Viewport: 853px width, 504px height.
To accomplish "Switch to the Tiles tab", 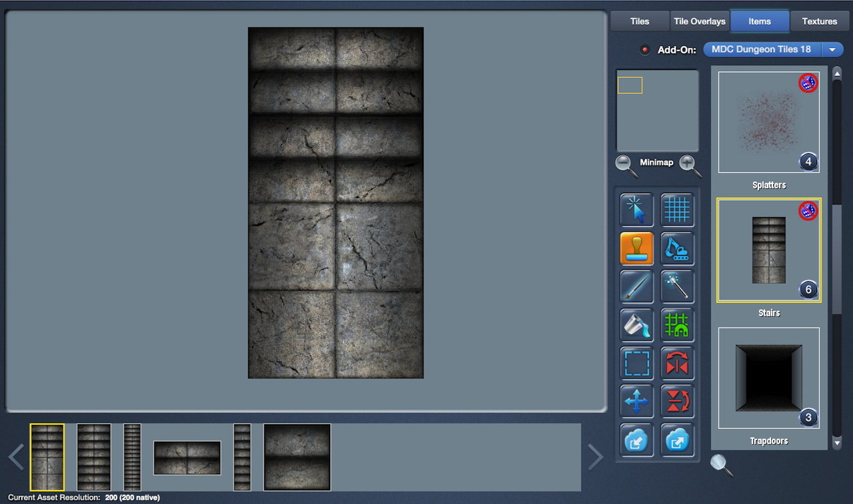I will coord(640,21).
